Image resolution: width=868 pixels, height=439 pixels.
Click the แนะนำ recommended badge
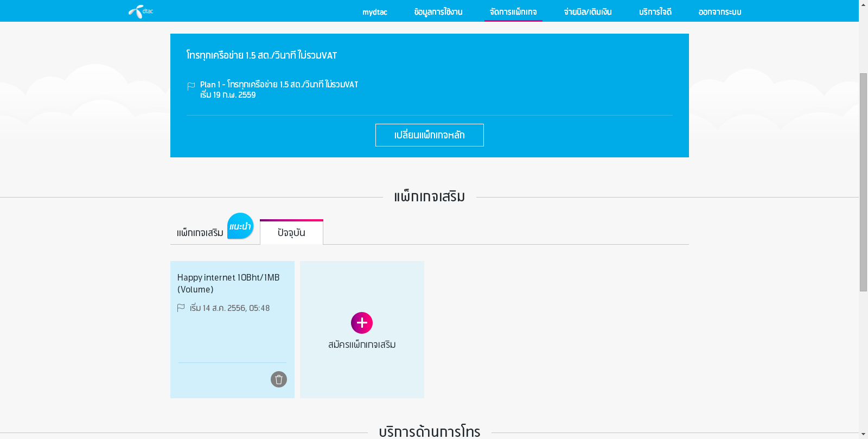[240, 226]
